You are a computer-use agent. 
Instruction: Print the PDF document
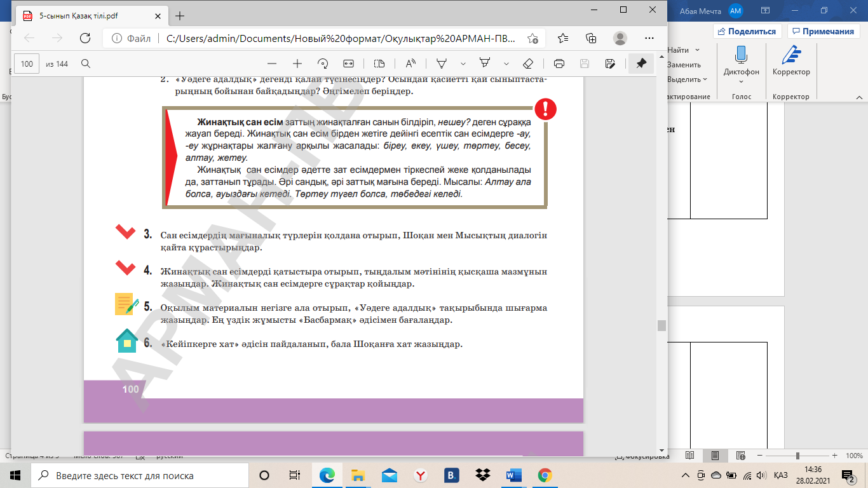[x=559, y=64]
